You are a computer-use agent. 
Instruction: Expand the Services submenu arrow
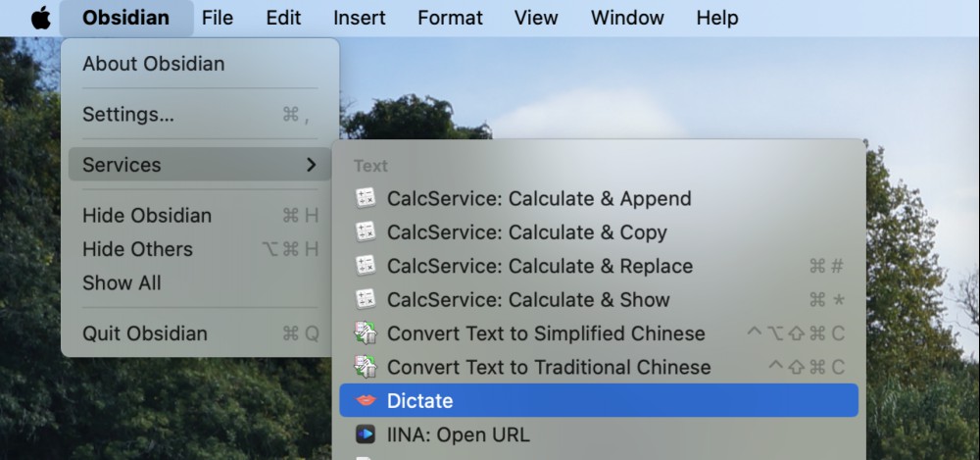(312, 165)
